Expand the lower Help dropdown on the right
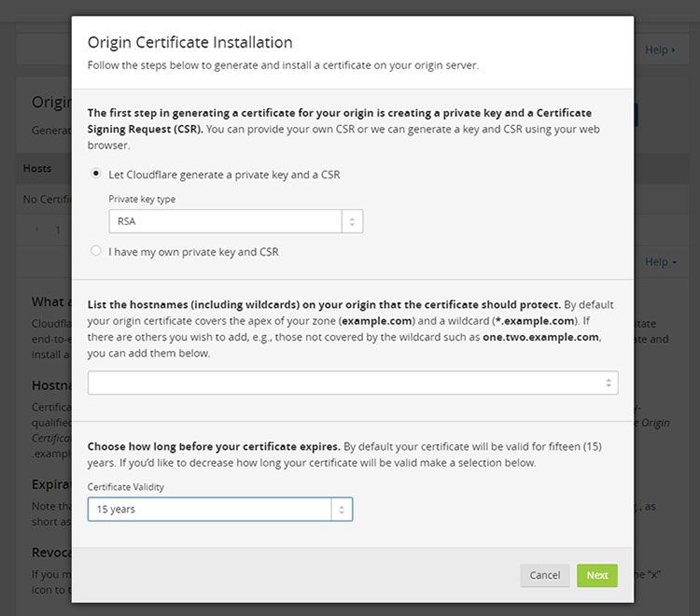 click(661, 262)
